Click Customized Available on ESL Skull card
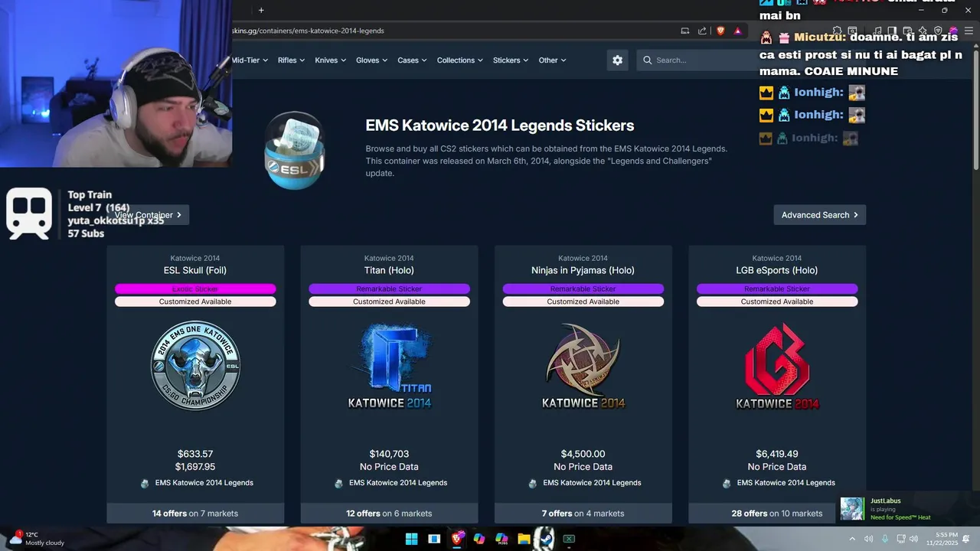Viewport: 980px width, 551px height. tap(195, 302)
